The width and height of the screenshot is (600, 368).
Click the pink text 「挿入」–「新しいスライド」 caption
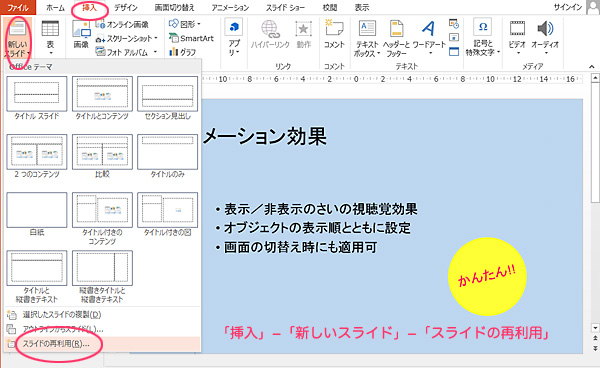pyautogui.click(x=386, y=333)
